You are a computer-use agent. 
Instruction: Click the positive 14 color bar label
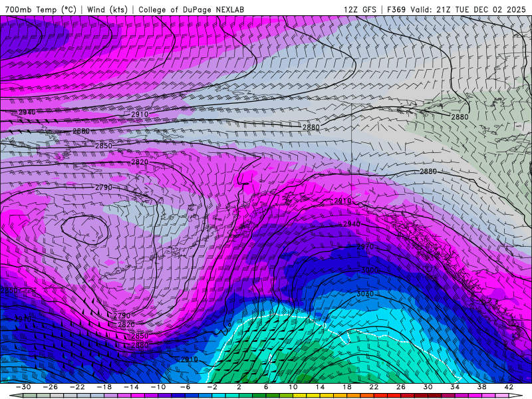point(320,387)
